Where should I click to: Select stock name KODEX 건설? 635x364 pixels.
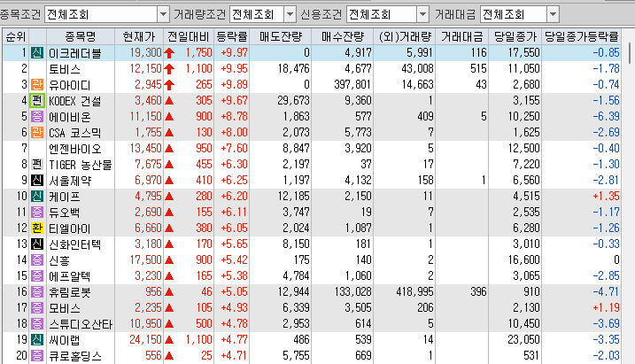point(75,101)
